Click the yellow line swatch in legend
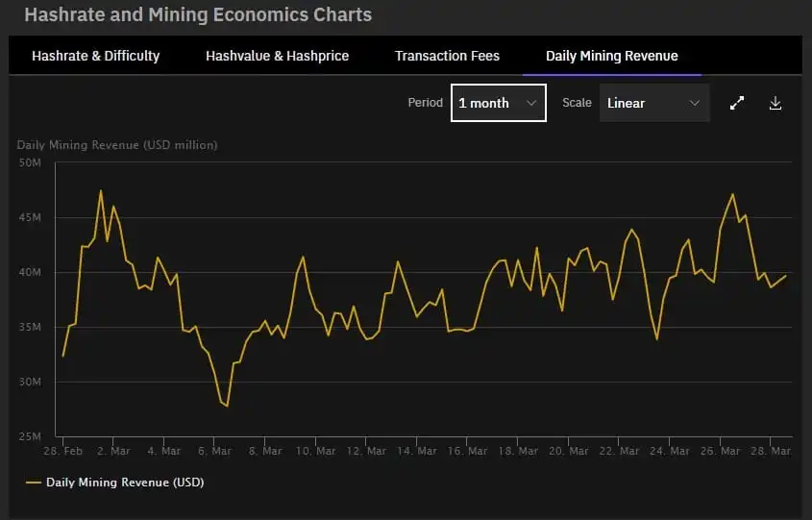Screen dimensions: 812x520 tap(34, 482)
